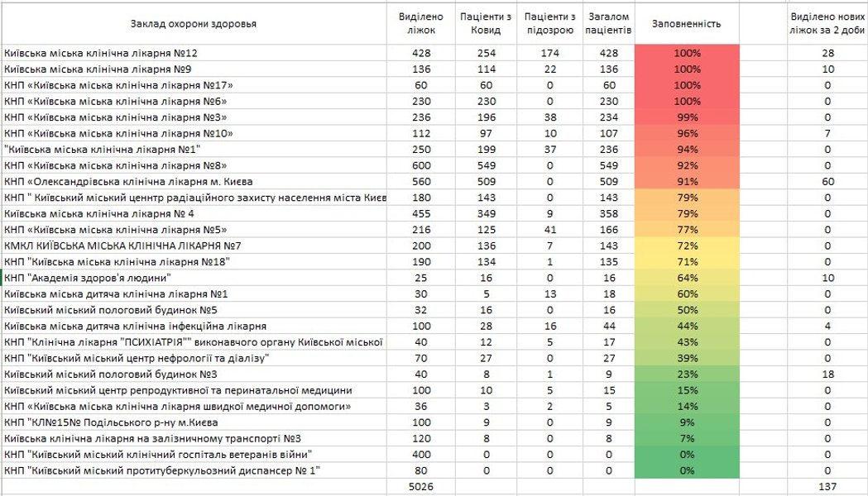
Task: Select the yellow 64% occupancy cell
Action: pyautogui.click(x=687, y=278)
